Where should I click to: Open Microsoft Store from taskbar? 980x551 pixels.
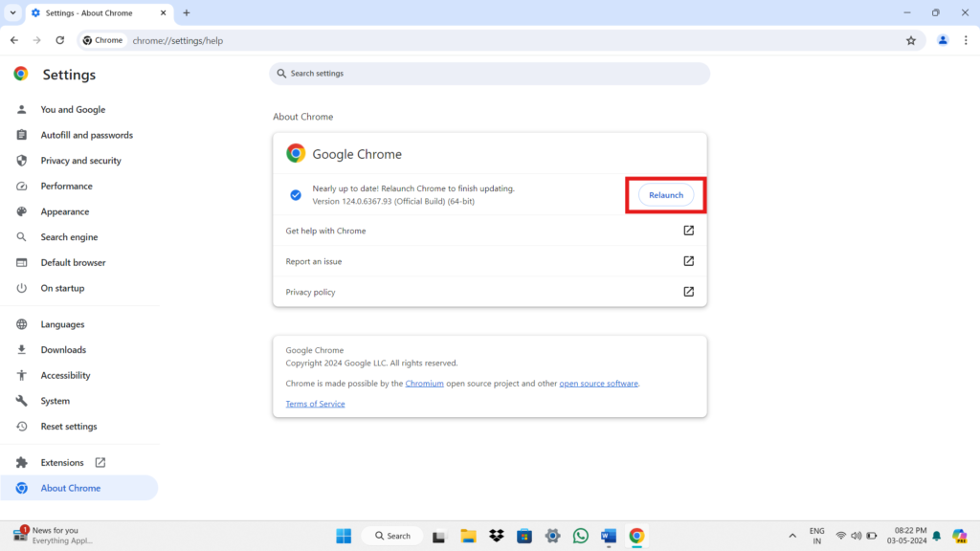(x=524, y=536)
